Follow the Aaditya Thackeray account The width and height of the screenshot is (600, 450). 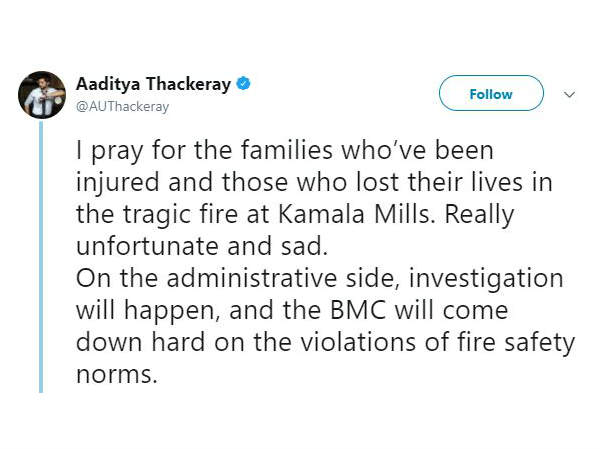click(x=491, y=93)
